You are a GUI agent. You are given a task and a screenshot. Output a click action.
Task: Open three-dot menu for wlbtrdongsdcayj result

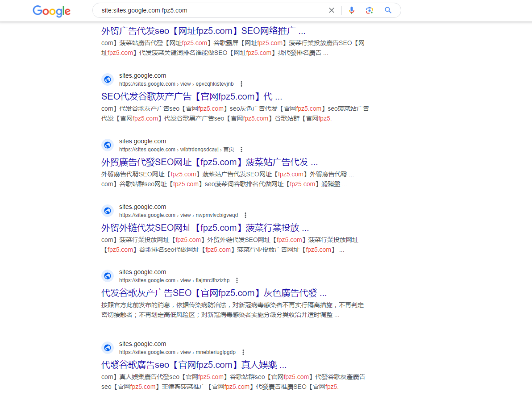241,150
